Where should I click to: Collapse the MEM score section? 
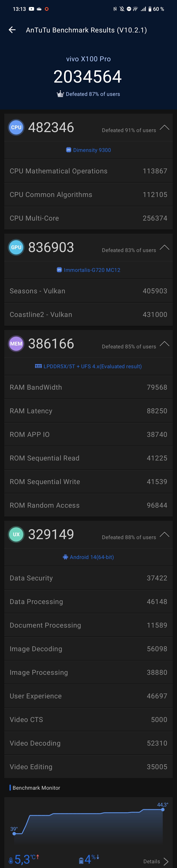[164, 344]
